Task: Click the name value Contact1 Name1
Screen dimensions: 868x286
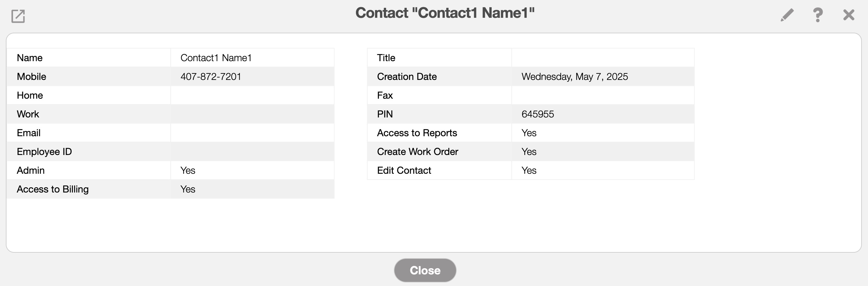Action: pos(216,58)
